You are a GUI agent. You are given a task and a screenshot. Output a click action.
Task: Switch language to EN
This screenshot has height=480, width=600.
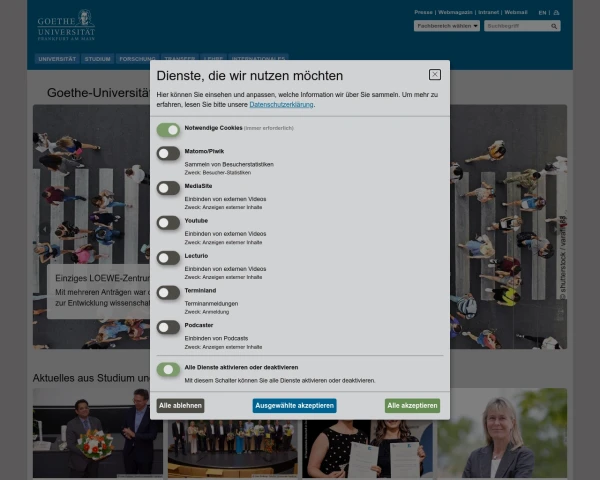pyautogui.click(x=542, y=13)
